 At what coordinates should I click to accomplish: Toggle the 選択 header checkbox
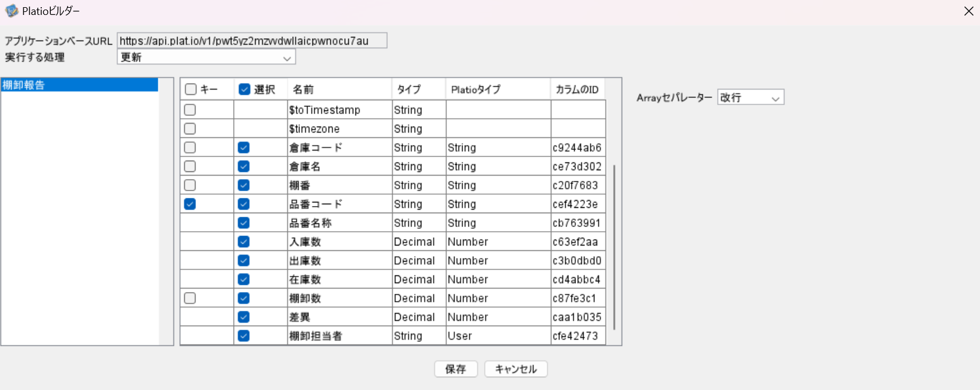pyautogui.click(x=244, y=90)
